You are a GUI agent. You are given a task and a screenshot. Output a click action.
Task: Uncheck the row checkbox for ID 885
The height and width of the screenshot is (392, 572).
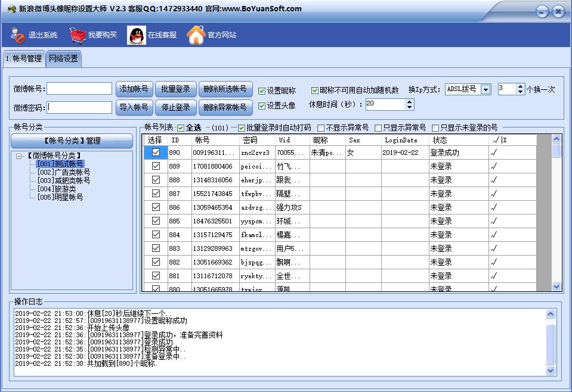(156, 221)
